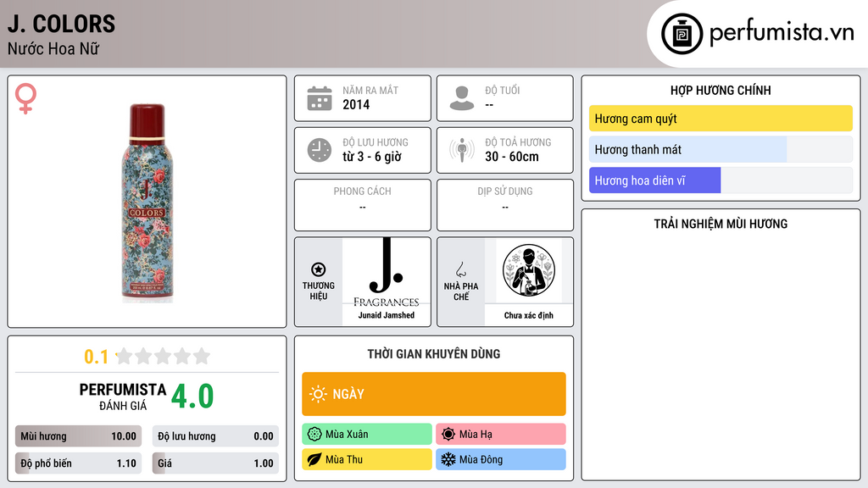The image size is (868, 488).
Task: Click the sillage icon beside Độ toả hương
Action: [x=462, y=150]
